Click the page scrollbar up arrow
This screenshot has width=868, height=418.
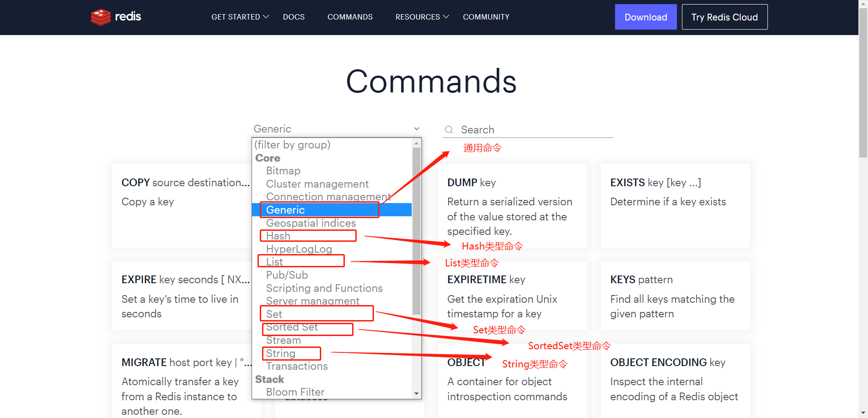(x=863, y=4)
